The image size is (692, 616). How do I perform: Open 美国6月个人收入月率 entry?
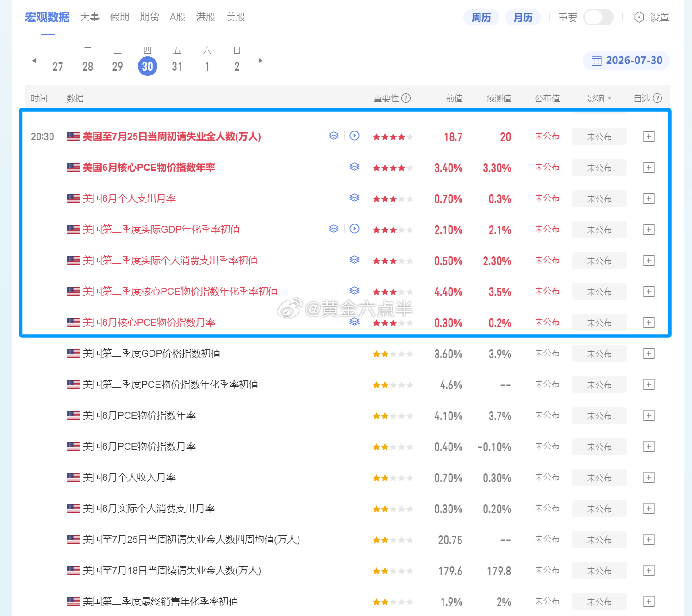pyautogui.click(x=129, y=478)
